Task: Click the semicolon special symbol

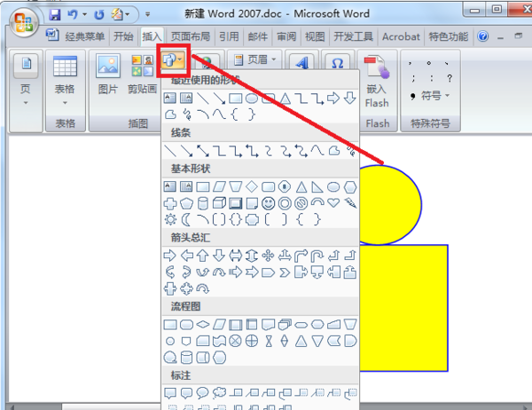Action: tap(413, 78)
